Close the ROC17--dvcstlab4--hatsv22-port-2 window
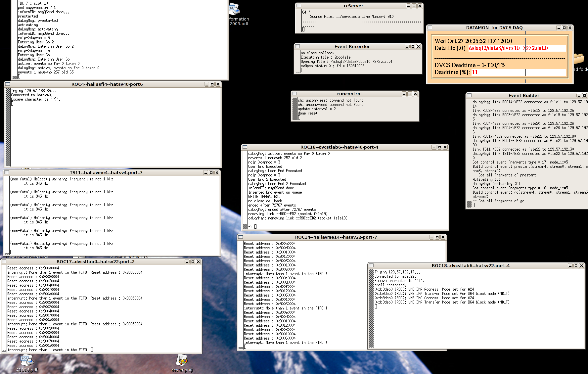The height and width of the screenshot is (374, 588). [198, 262]
